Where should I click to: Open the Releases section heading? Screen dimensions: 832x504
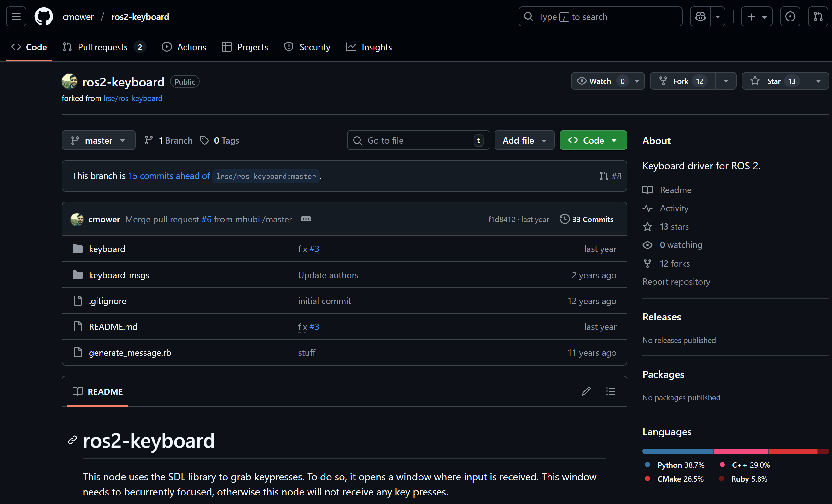point(661,317)
